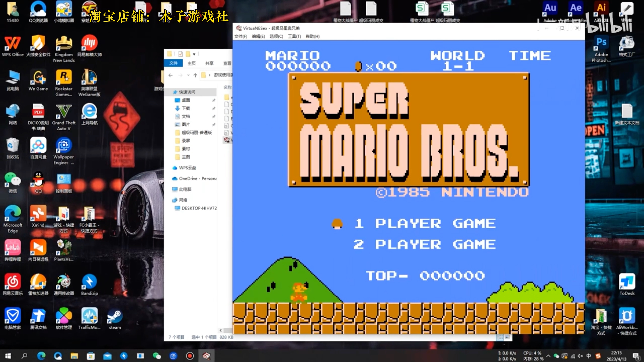Select 此电脑 in the File Explorer tree
Screen dimensions: 644x362
pyautogui.click(x=185, y=189)
